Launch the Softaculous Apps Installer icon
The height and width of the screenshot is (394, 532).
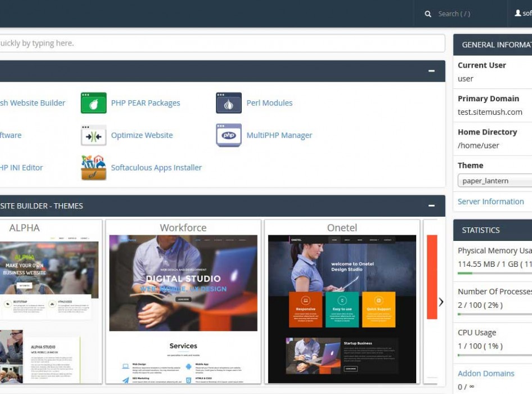tap(94, 168)
